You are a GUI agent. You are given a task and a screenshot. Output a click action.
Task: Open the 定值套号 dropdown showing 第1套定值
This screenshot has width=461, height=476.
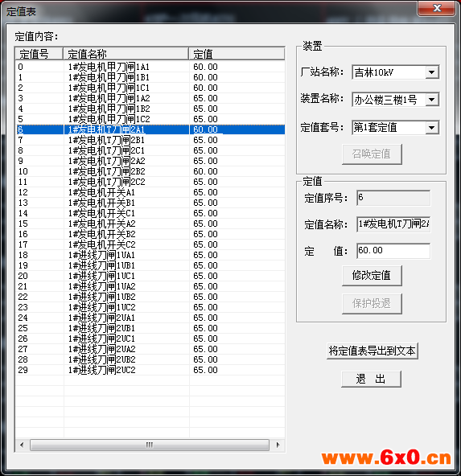point(395,127)
